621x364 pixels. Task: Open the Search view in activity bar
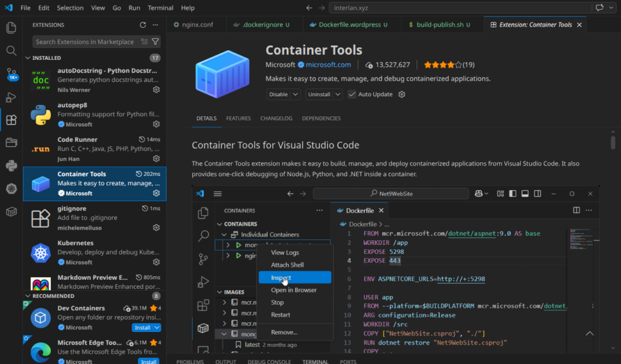(x=12, y=51)
